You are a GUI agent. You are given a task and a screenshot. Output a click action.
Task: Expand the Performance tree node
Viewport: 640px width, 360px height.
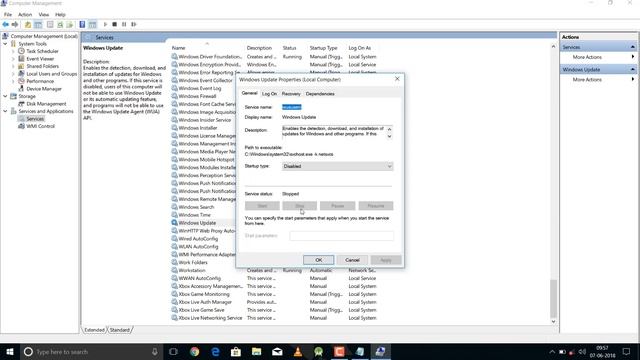click(13, 81)
